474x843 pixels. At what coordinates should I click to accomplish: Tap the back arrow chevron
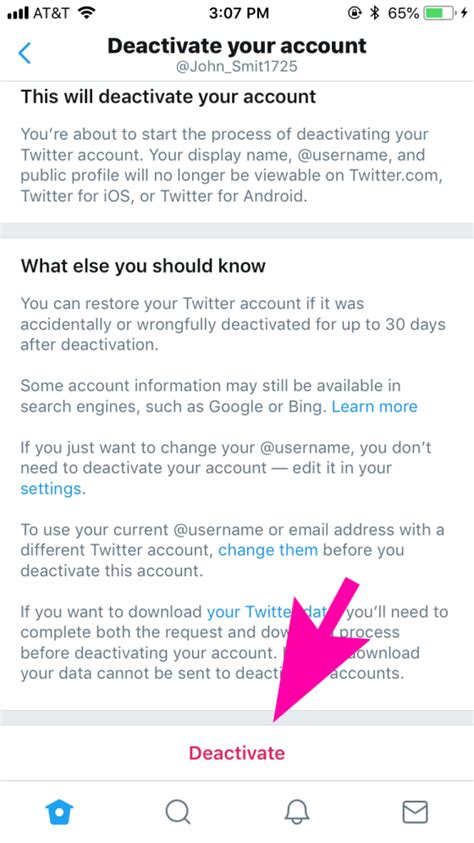(25, 53)
